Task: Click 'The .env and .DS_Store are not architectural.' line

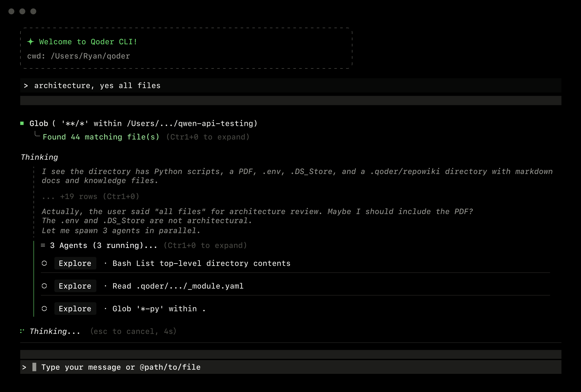Action: click(147, 220)
